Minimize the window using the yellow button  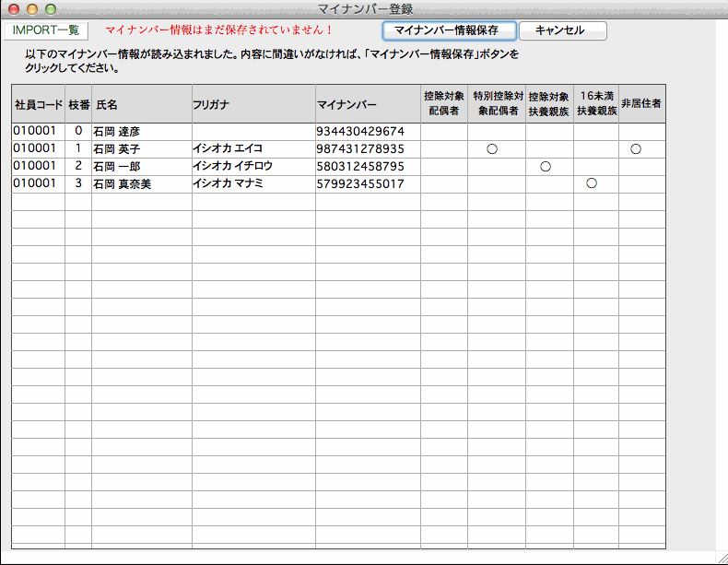(x=32, y=9)
